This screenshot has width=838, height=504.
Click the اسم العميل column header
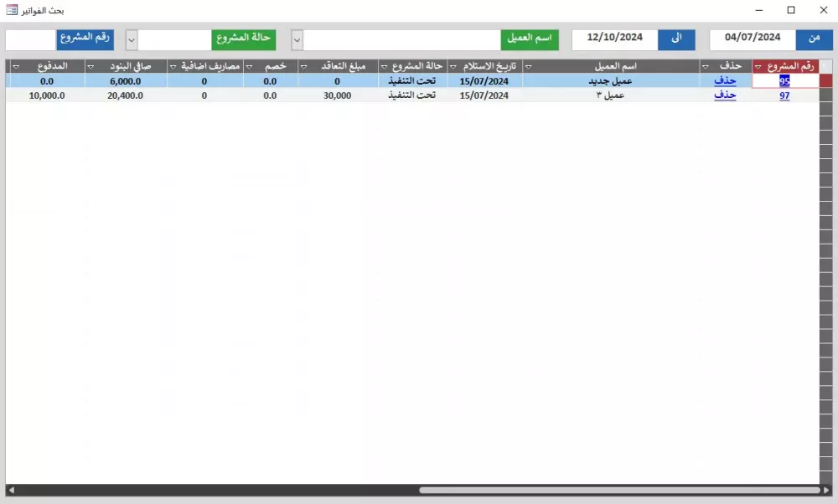click(x=611, y=66)
